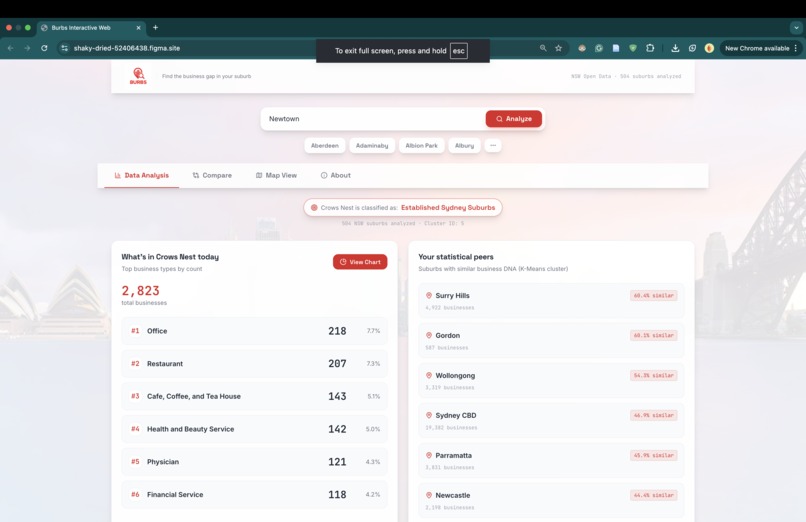Viewport: 806px width, 522px height.
Task: Open the Newcastle peer suburb
Action: pos(551,501)
